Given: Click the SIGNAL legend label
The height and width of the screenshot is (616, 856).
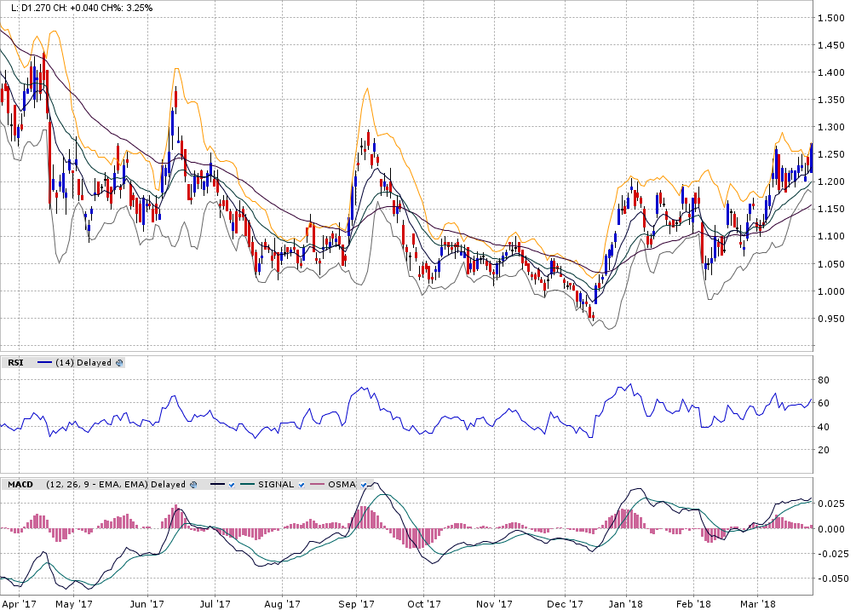Looking at the screenshot, I should click(275, 484).
